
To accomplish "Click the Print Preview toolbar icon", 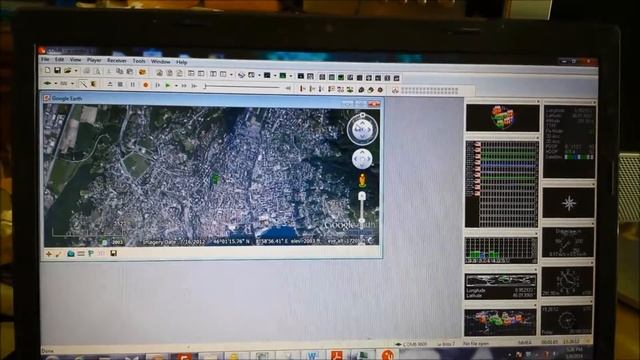I will point(97,71).
